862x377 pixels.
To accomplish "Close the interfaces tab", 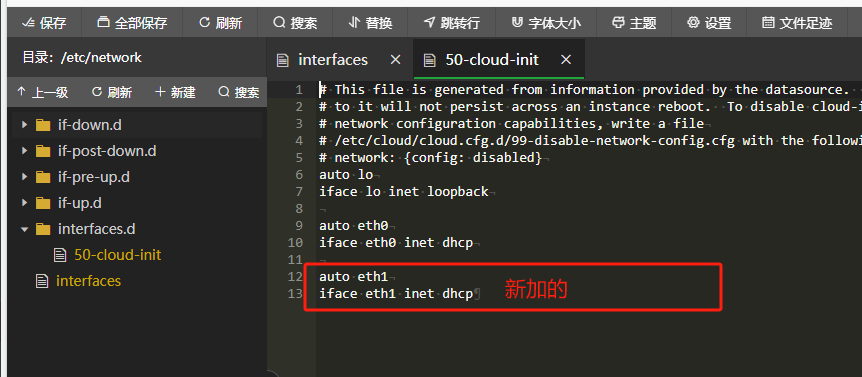I will (x=395, y=60).
